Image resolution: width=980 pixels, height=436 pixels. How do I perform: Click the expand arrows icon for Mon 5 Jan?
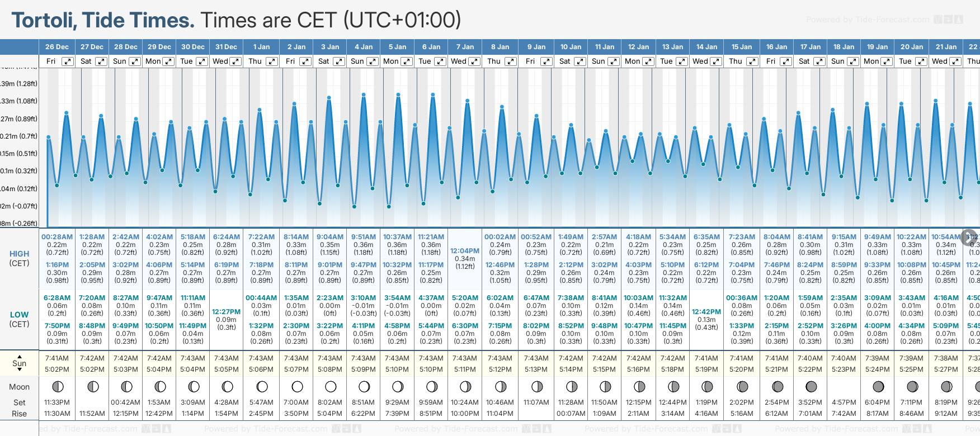pos(407,61)
